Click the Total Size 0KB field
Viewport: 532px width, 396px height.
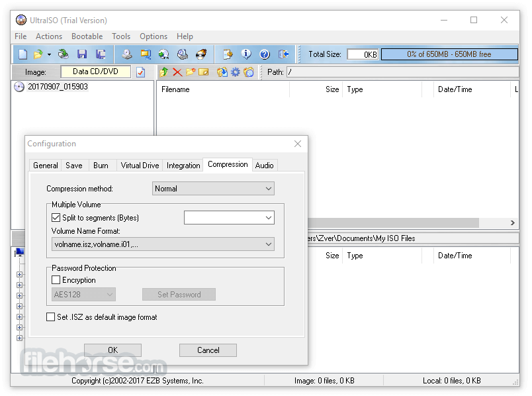tap(363, 54)
